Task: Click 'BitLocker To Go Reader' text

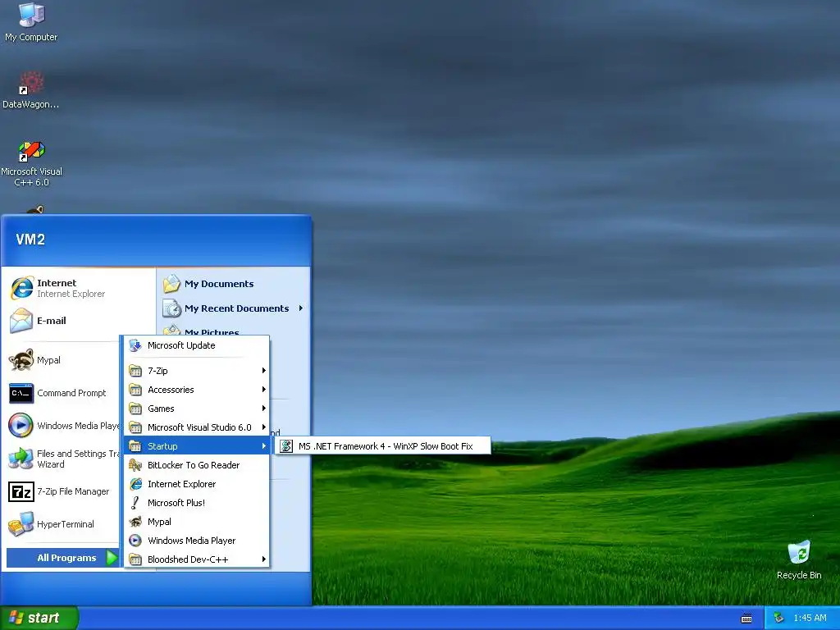Action: pyautogui.click(x=194, y=465)
